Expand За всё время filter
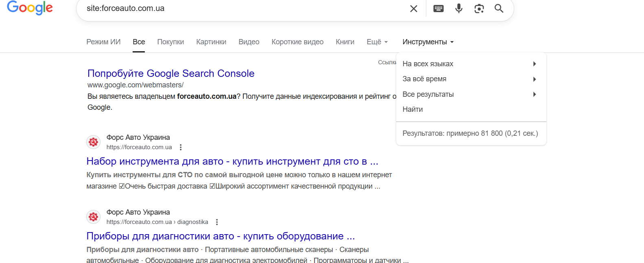 [x=471, y=79]
